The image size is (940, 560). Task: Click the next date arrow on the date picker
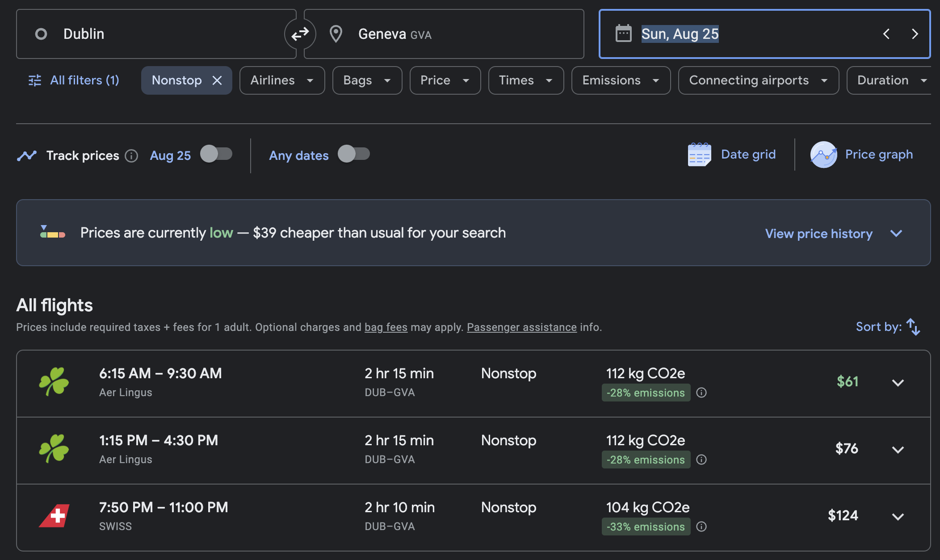[x=915, y=33]
